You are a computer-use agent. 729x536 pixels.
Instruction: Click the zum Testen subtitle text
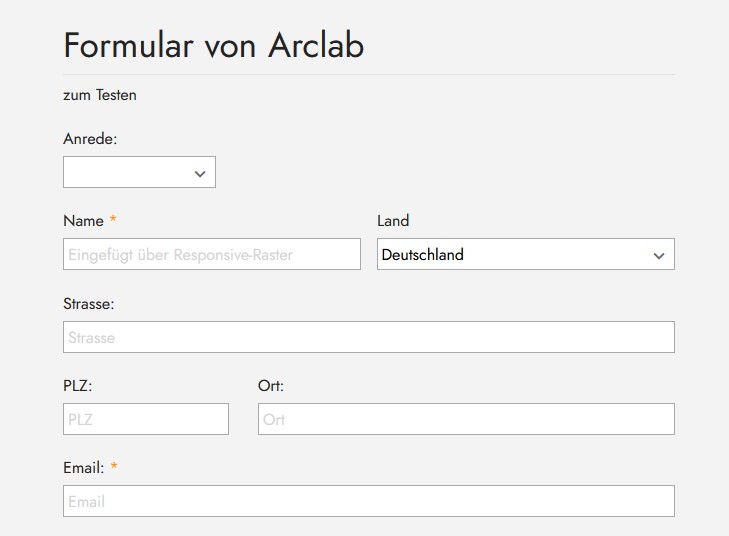[x=100, y=95]
